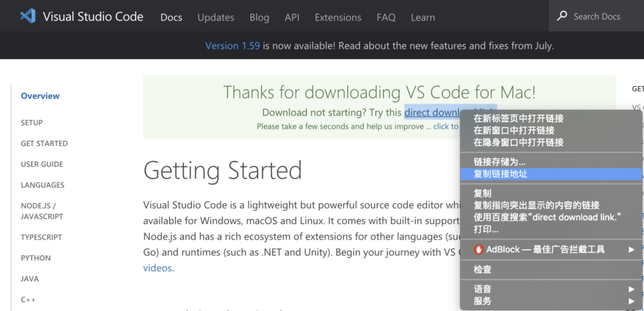Select PYTHON in the sidebar

point(35,257)
